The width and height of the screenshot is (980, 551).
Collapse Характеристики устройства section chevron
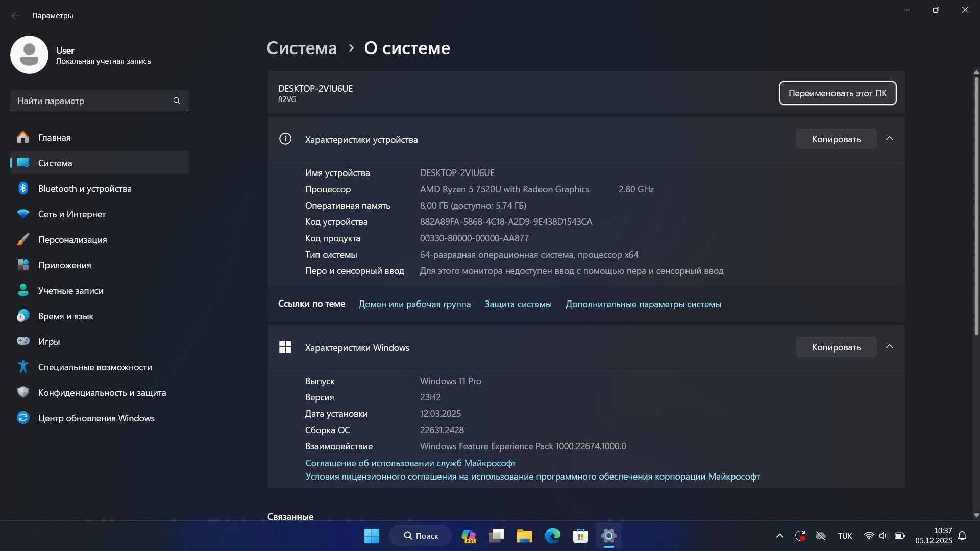890,139
